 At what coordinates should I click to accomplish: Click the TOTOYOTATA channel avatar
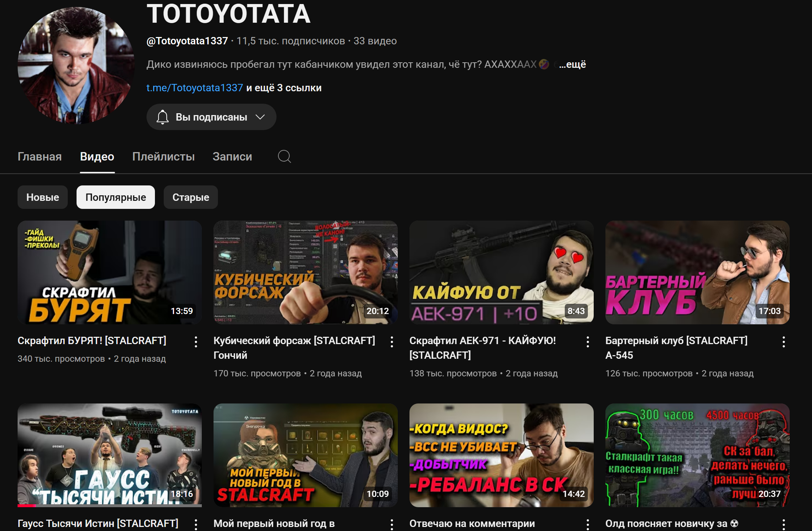point(76,65)
